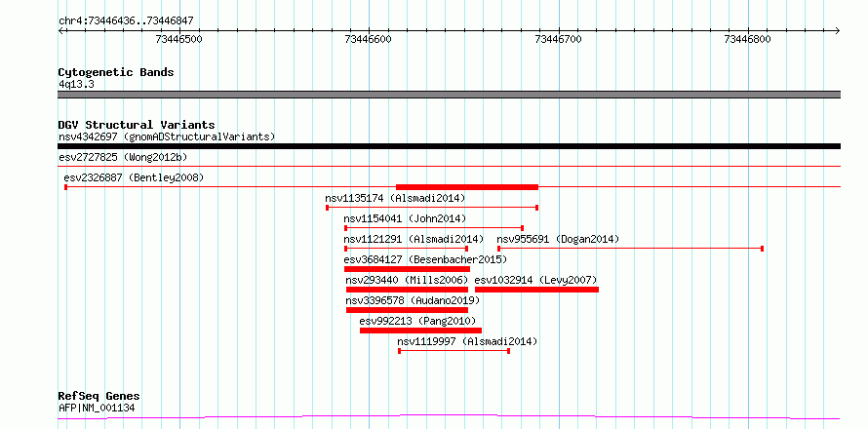Open variant label nsv955691 (Dogan2014)
Viewport: 868px width, 429px height.
tap(558, 239)
